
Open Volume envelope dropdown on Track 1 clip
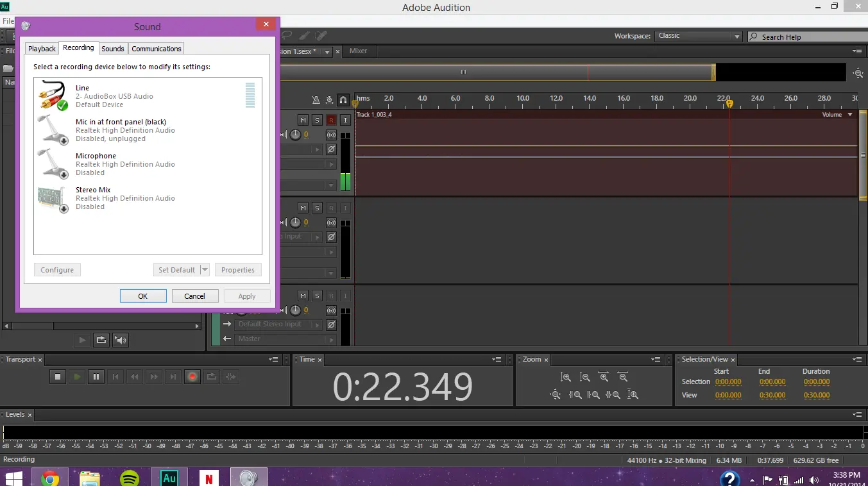[850, 115]
